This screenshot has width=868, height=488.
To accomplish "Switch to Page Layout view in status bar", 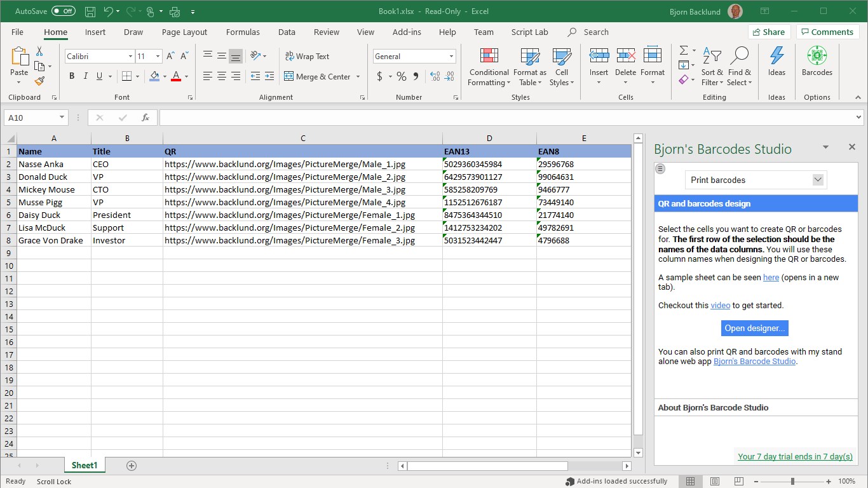I will click(715, 482).
